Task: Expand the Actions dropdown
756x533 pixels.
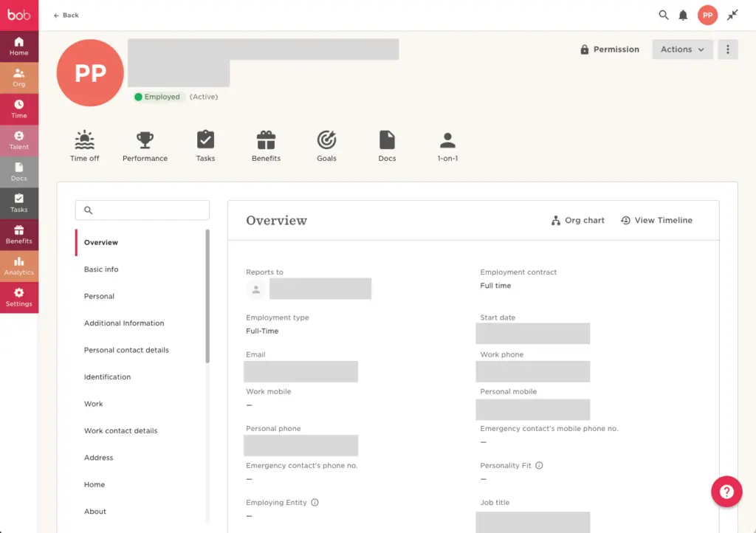Action: click(x=682, y=49)
